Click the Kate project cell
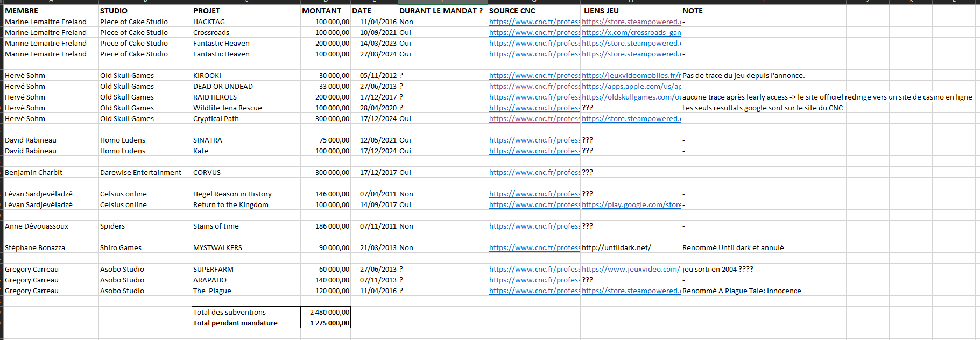The width and height of the screenshot is (980, 340). click(x=246, y=151)
